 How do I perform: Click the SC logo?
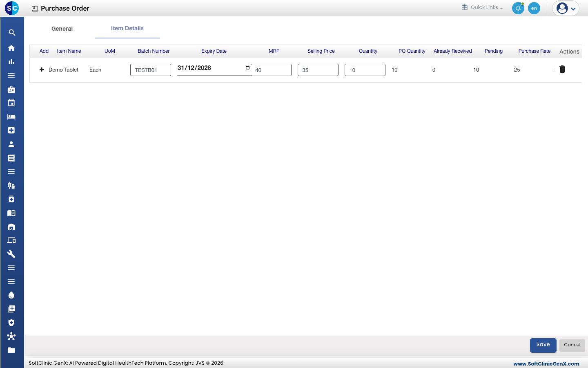pyautogui.click(x=12, y=8)
